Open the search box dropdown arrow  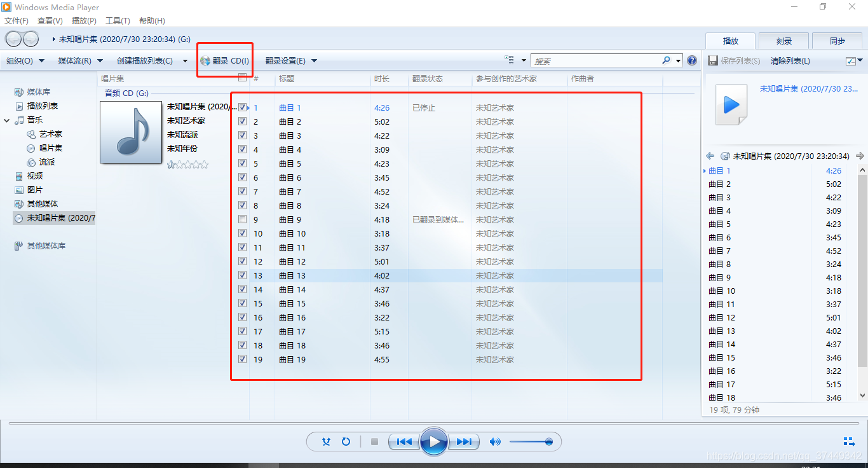coord(679,61)
